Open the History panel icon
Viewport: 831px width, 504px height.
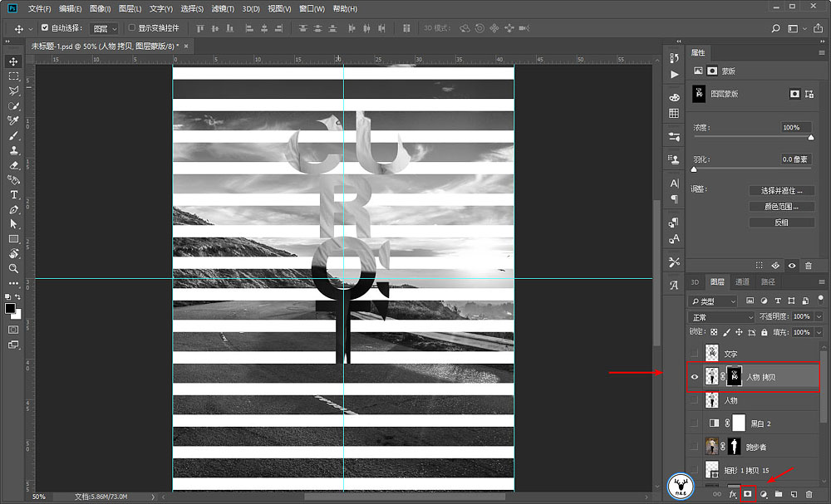click(674, 57)
